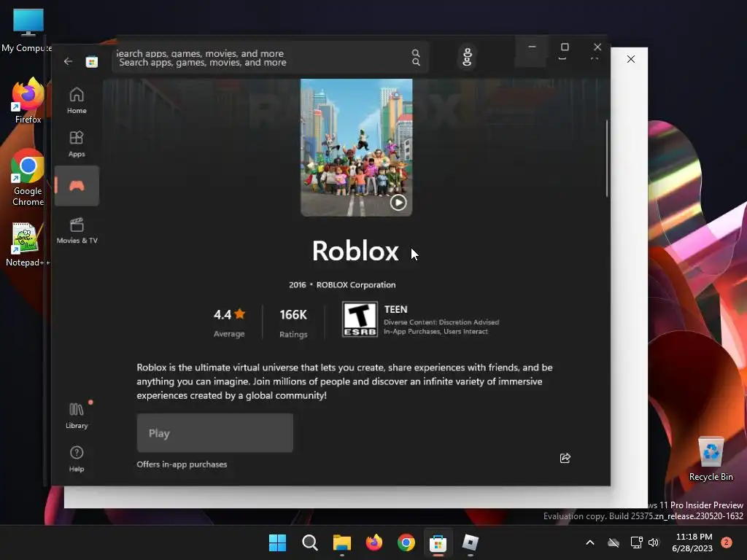
Task: Open network settings tray icon
Action: point(636,542)
